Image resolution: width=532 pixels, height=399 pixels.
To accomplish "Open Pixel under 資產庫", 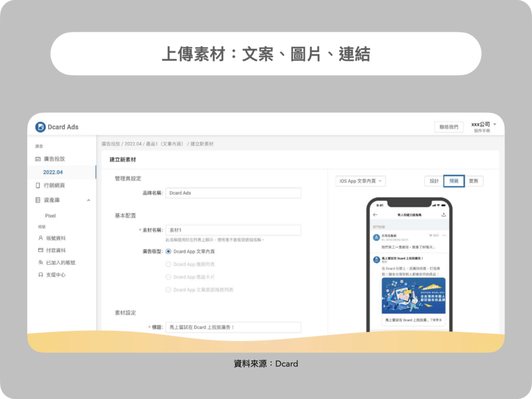I will [50, 216].
